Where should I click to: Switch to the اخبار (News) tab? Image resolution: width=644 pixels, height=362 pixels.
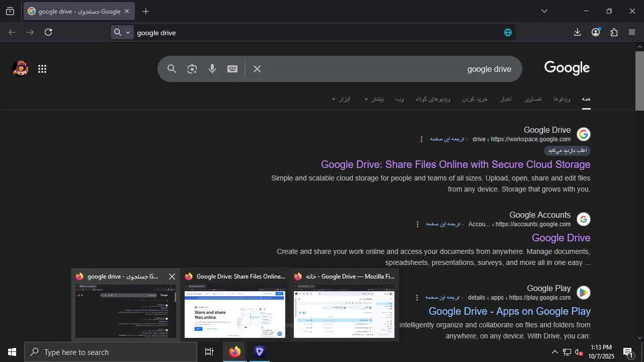[506, 99]
